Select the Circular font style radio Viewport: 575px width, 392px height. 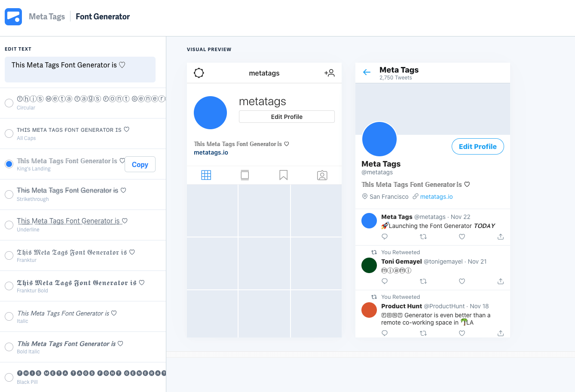point(9,103)
